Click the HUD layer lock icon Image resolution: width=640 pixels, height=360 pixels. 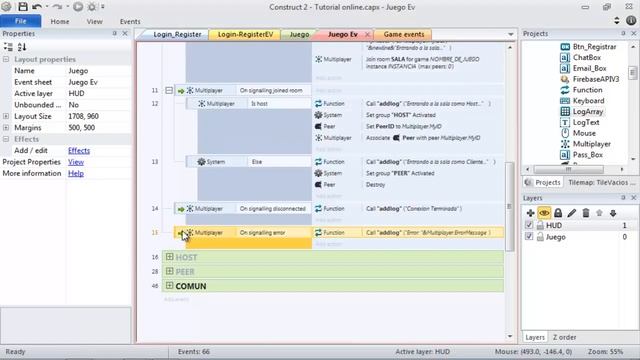[540, 225]
